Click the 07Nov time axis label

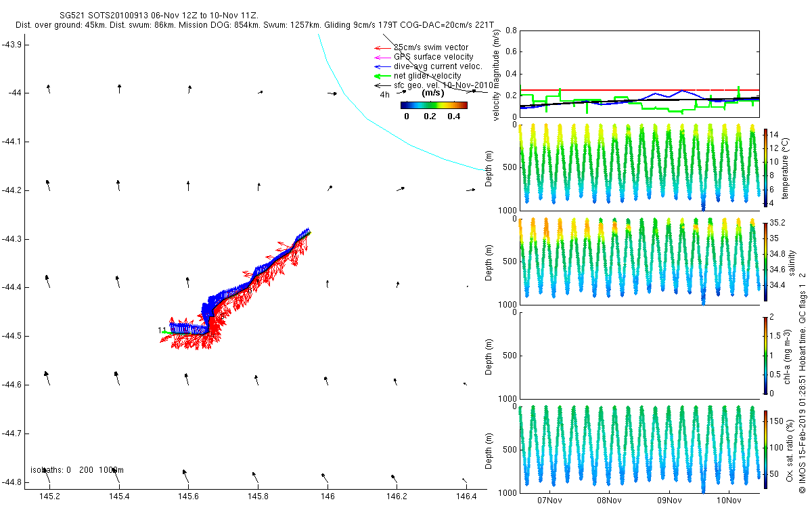[549, 501]
